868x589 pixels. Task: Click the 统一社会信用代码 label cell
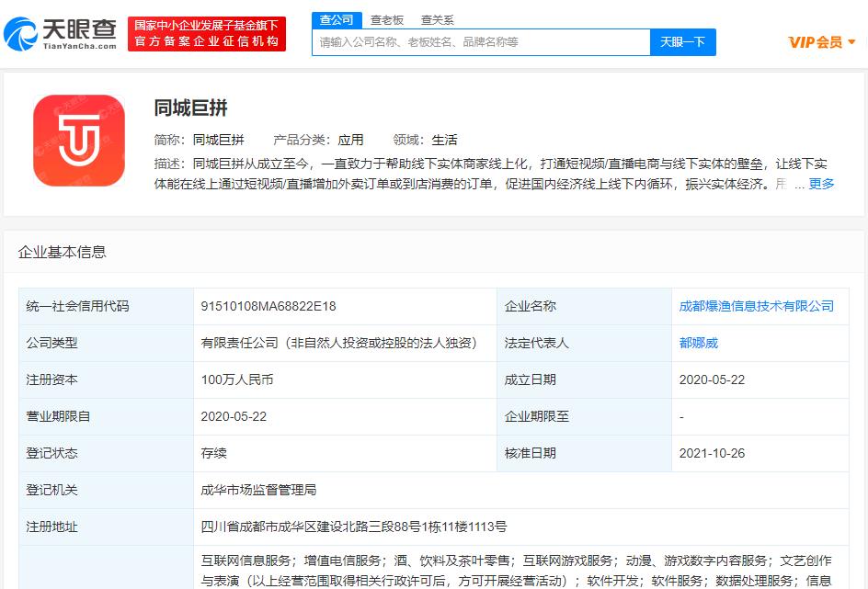pyautogui.click(x=107, y=306)
